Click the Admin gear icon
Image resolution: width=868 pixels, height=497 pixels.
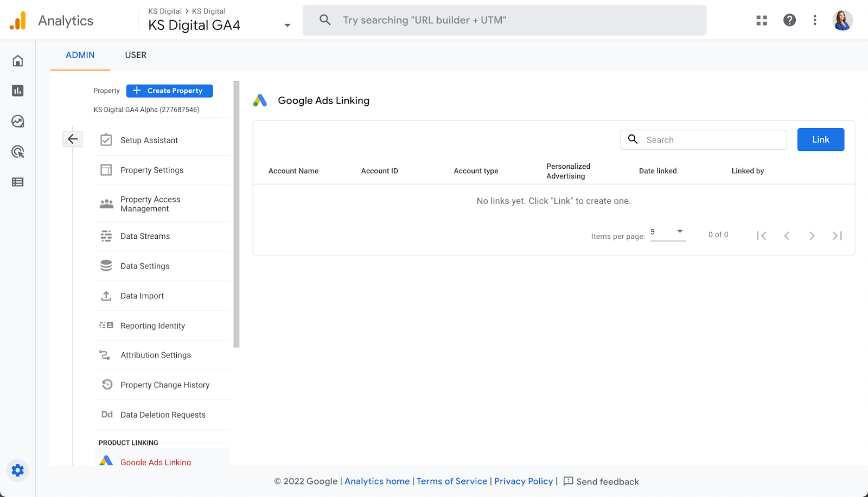(18, 470)
